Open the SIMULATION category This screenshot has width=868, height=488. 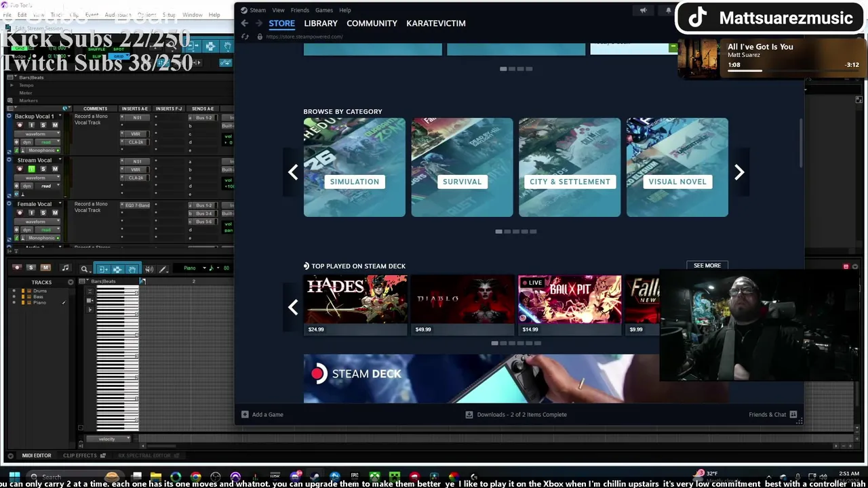coord(355,167)
